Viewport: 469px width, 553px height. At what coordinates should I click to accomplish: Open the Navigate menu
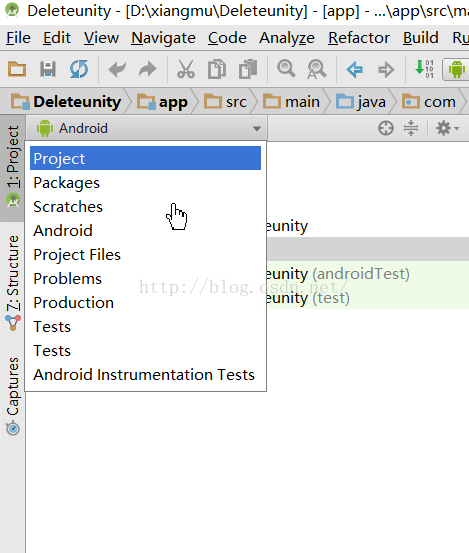[163, 38]
